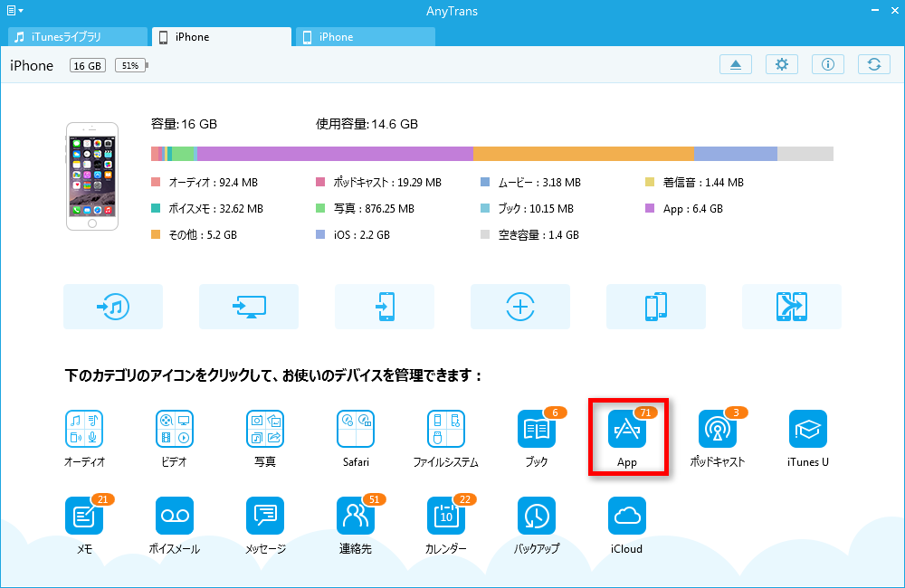Click the purple App segment of storage bar
Image resolution: width=905 pixels, height=588 pixels.
[335, 154]
